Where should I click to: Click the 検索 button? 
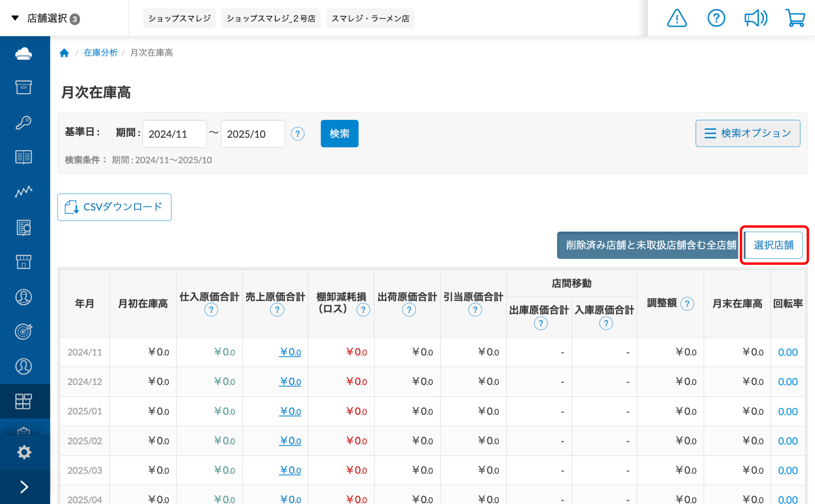pyautogui.click(x=339, y=133)
